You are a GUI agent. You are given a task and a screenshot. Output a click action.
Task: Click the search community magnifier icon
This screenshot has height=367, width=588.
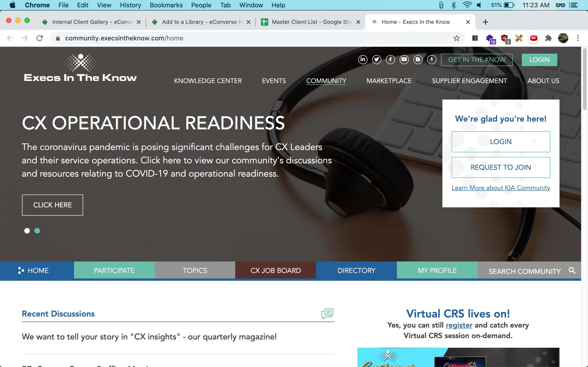(x=572, y=270)
